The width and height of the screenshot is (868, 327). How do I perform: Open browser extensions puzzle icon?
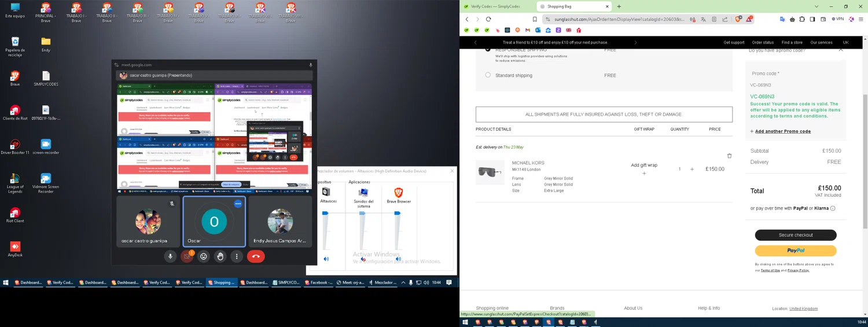coord(803,19)
